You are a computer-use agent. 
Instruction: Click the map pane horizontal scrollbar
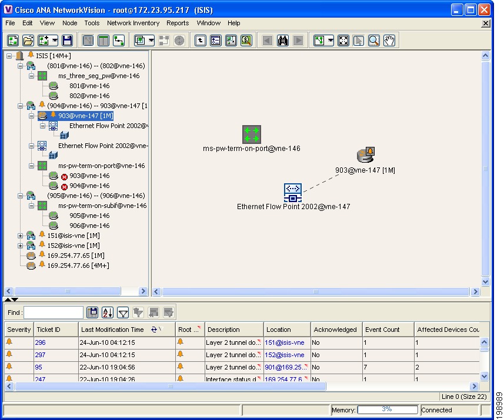coord(315,291)
